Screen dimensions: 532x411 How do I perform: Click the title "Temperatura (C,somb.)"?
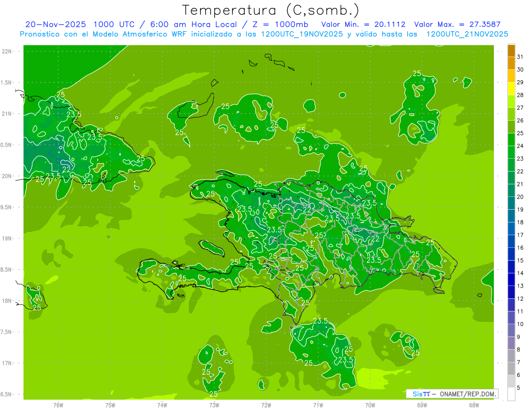pyautogui.click(x=270, y=10)
